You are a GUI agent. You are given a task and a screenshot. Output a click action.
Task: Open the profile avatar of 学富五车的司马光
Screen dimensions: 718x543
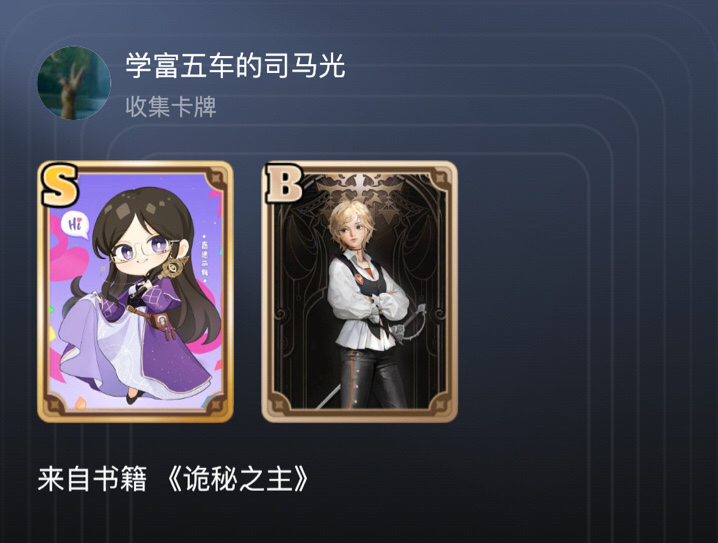tap(74, 82)
